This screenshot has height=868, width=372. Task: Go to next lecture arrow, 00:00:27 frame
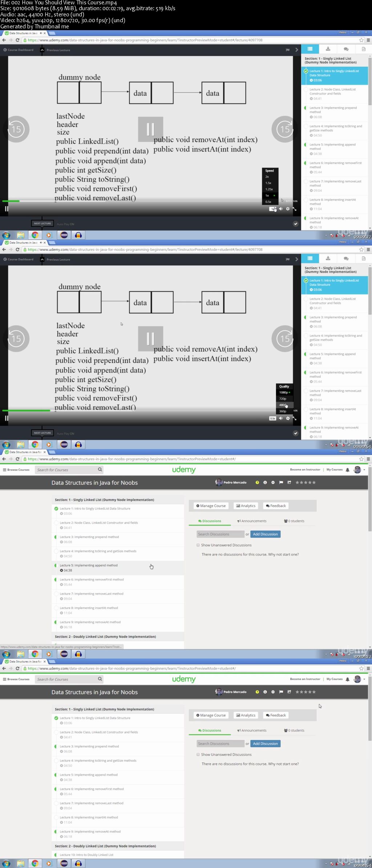296,50
